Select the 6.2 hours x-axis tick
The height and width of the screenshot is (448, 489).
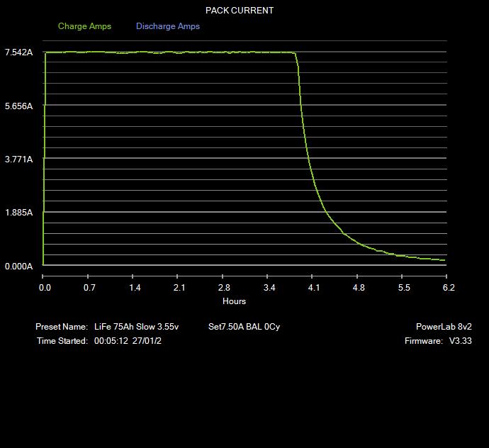[x=448, y=288]
